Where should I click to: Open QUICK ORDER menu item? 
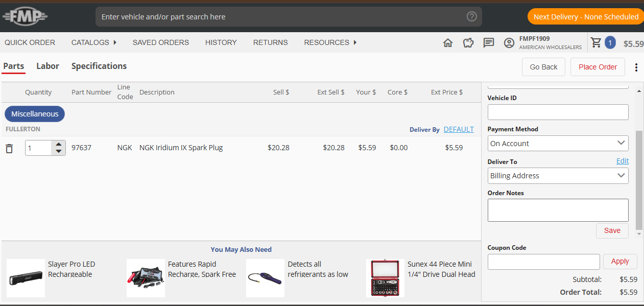30,42
